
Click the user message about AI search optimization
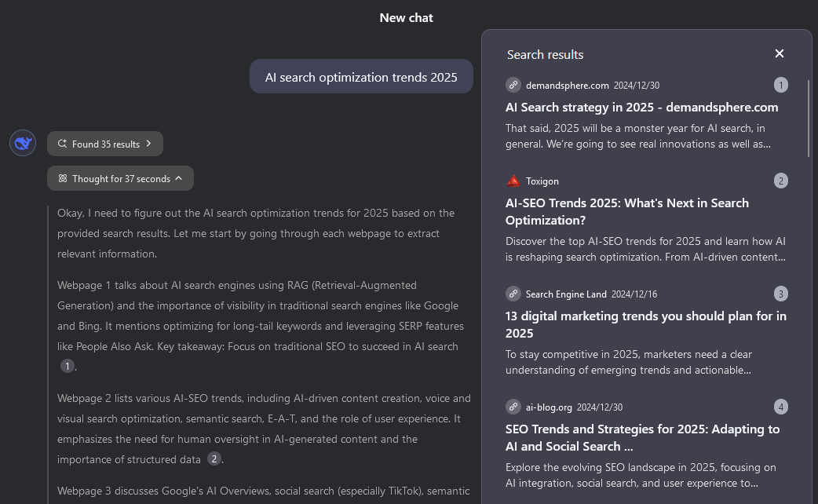point(361,77)
